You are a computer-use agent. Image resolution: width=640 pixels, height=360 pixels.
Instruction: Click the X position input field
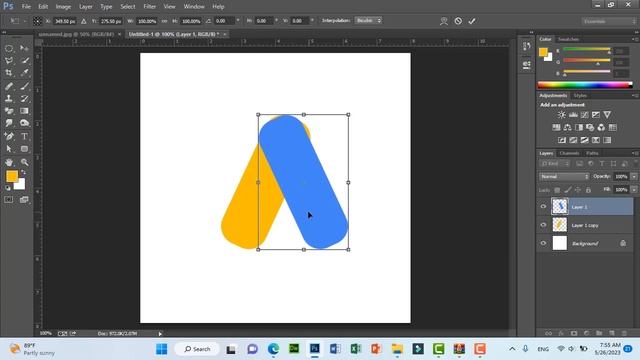[x=64, y=21]
